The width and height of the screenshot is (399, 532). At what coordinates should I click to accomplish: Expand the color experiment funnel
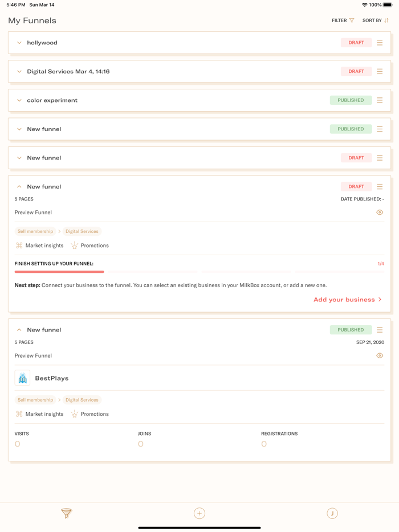click(19, 100)
